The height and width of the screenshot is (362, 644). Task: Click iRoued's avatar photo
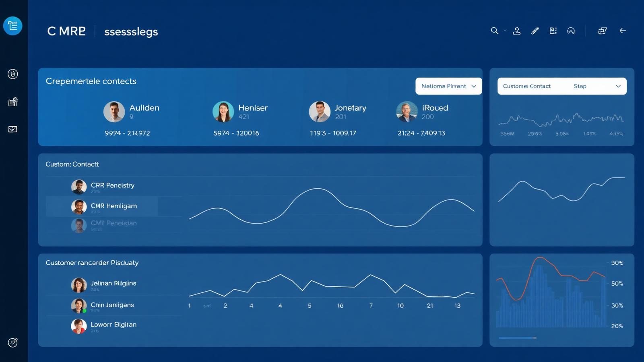pos(407,111)
